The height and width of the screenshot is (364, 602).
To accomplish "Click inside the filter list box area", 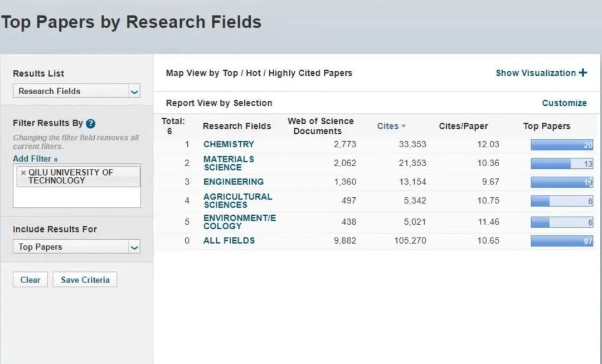I will (x=76, y=197).
